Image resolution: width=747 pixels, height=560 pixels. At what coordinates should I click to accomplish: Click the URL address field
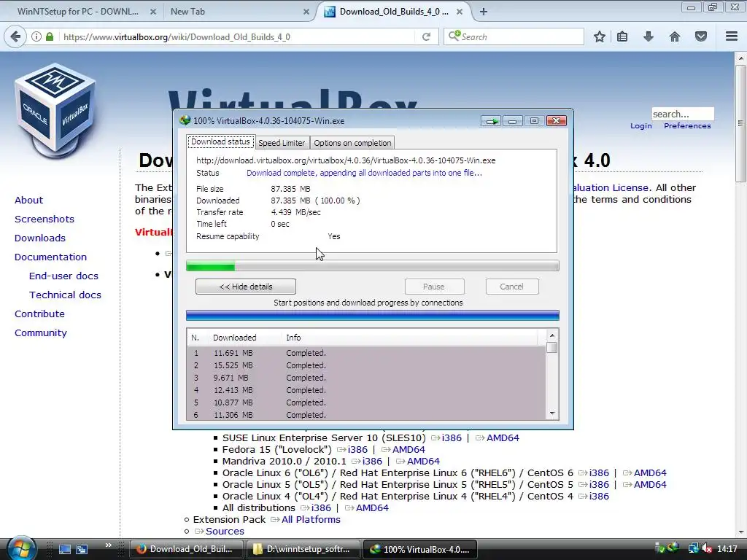(x=237, y=36)
